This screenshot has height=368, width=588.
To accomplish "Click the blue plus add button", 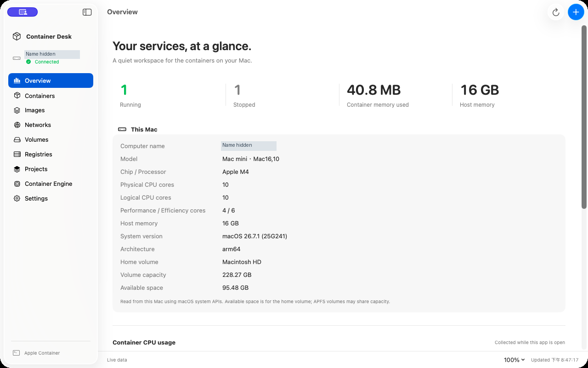I will coord(576,12).
